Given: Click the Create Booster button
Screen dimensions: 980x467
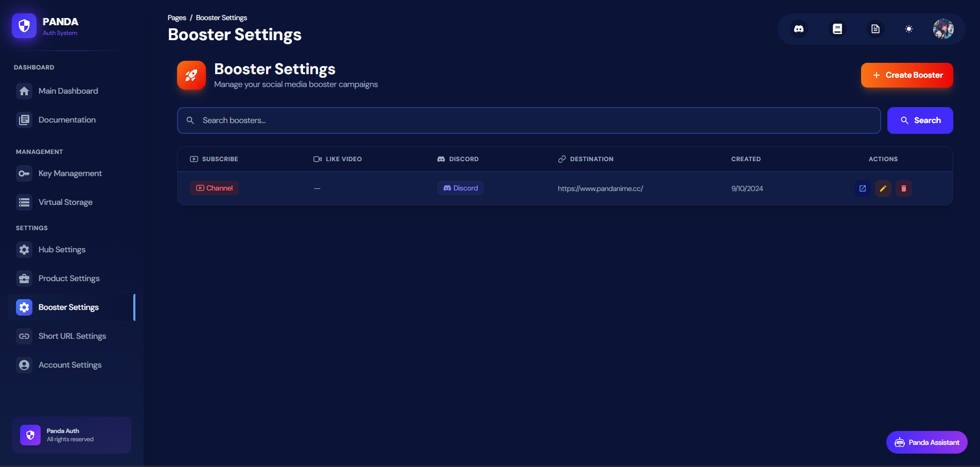Looking at the screenshot, I should click(x=906, y=75).
